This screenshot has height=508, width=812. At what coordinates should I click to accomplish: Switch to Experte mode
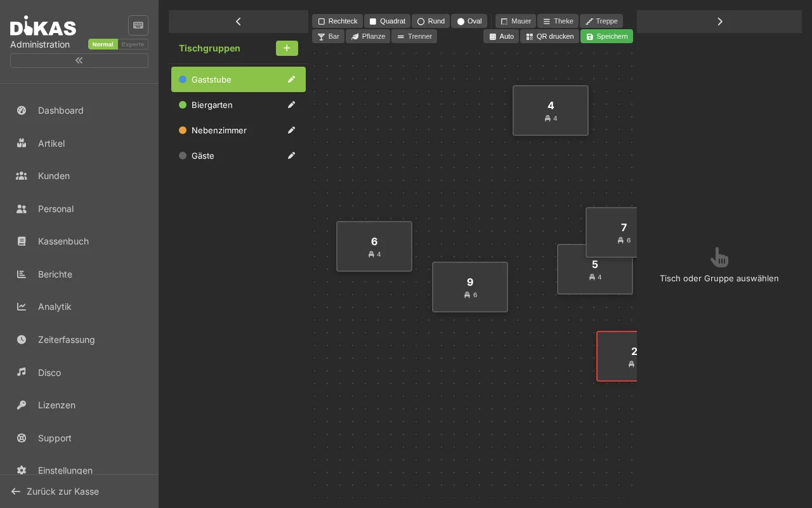point(133,44)
